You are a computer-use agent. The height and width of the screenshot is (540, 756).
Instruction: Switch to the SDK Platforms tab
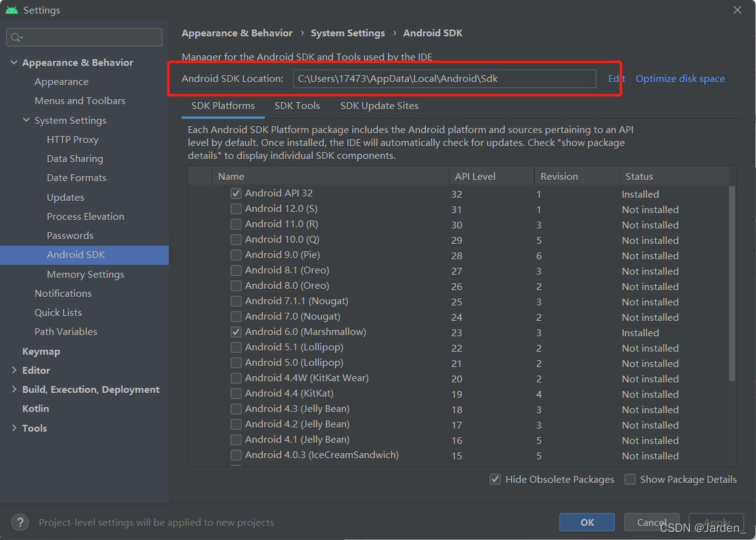point(223,106)
